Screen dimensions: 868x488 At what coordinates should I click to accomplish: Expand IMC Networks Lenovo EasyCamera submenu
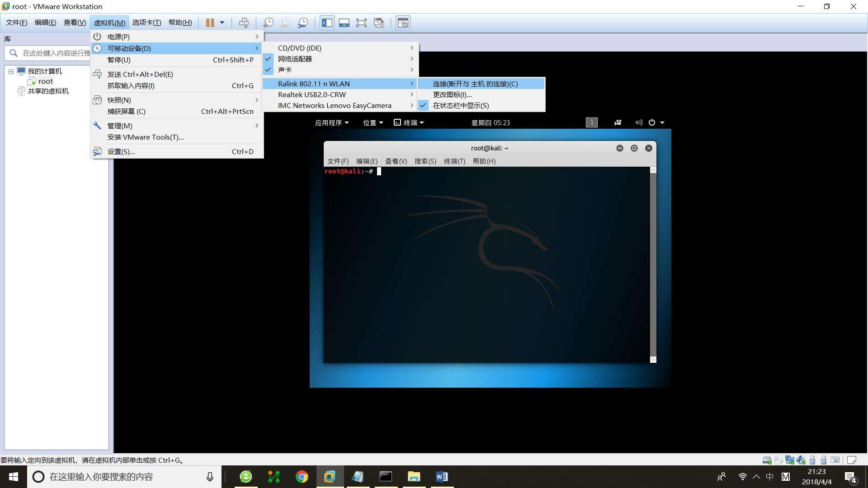tap(340, 105)
